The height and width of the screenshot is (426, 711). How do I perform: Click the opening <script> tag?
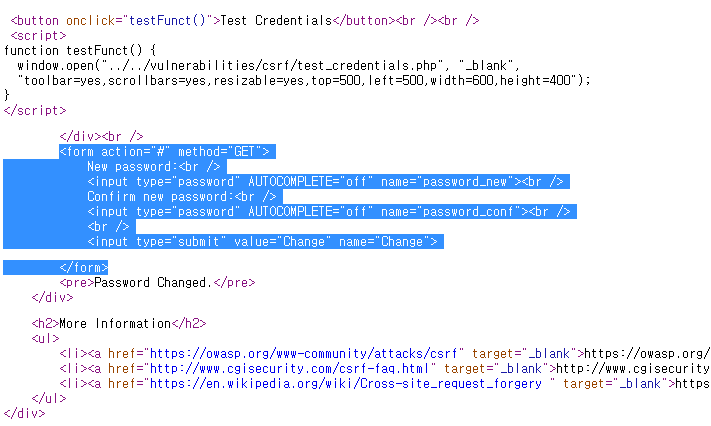(x=39, y=35)
